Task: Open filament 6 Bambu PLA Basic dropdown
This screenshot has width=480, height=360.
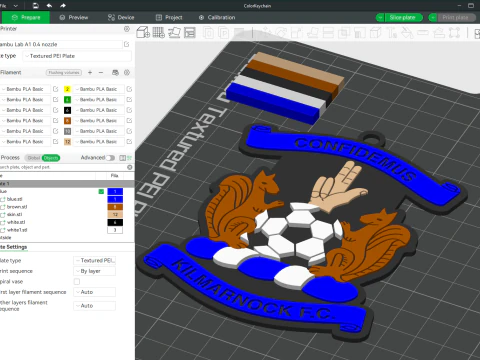Action: (x=99, y=110)
